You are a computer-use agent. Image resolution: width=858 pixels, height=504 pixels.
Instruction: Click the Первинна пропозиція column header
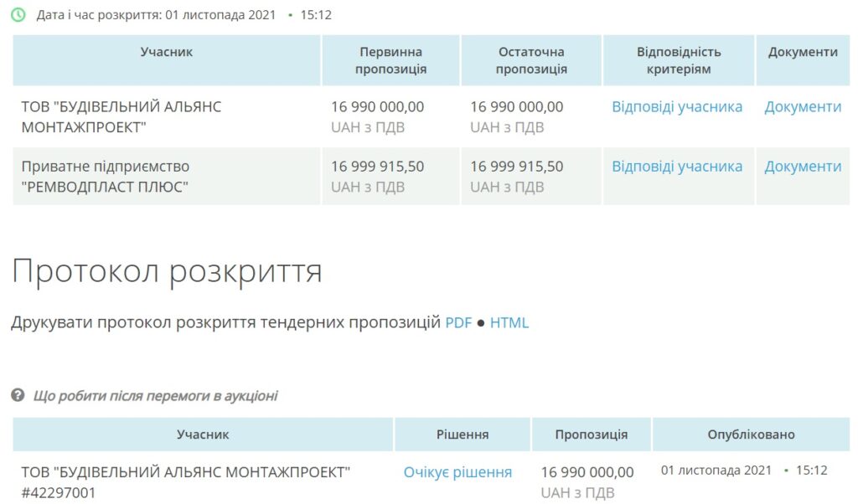[390, 60]
